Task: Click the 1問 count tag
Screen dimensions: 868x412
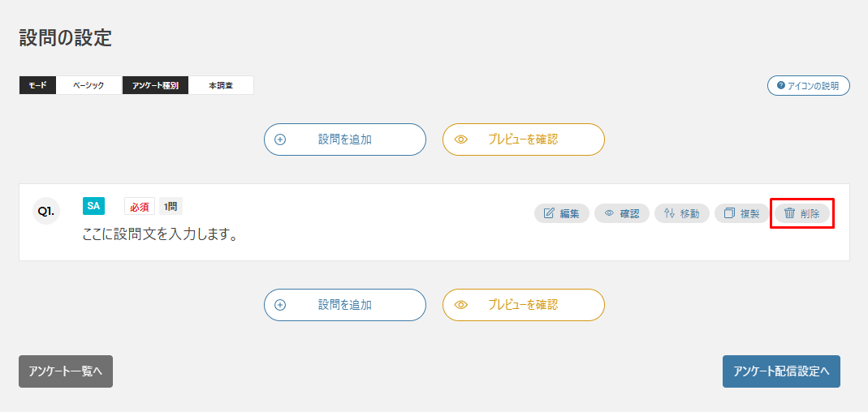Action: click(x=171, y=206)
